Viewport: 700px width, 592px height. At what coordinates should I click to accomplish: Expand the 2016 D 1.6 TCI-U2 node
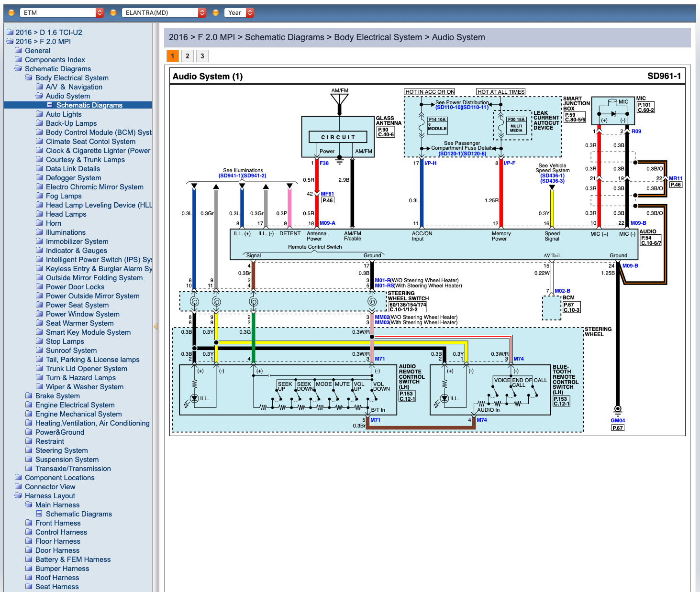pyautogui.click(x=48, y=32)
